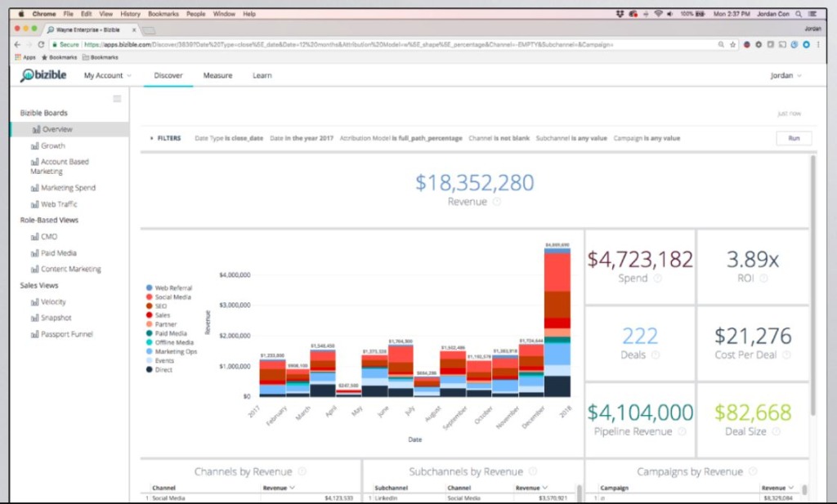Click the Velocity chart icon

(34, 302)
